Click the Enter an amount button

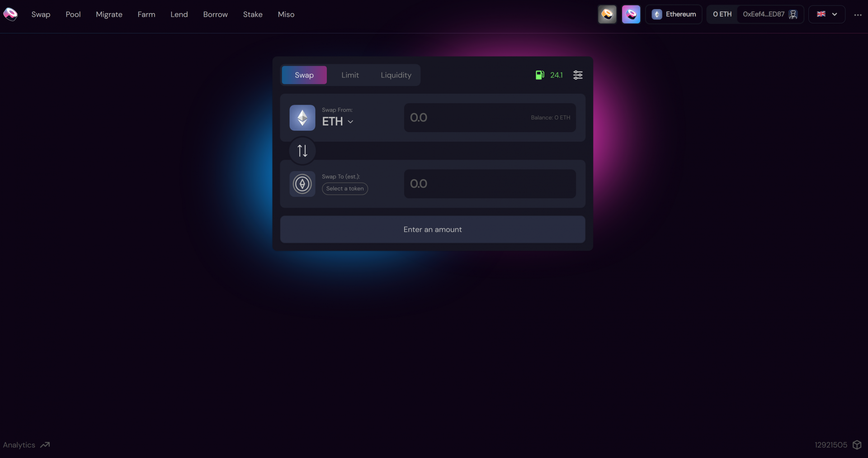coord(433,229)
